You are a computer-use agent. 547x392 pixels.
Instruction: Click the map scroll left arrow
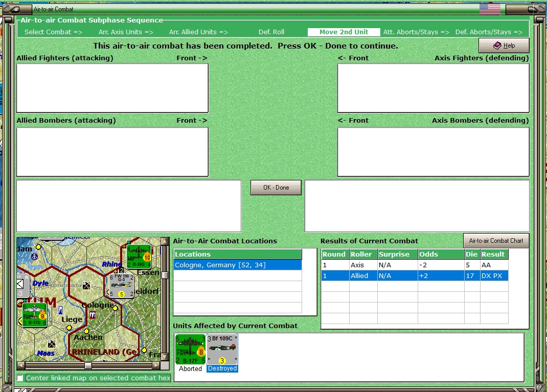[20, 365]
